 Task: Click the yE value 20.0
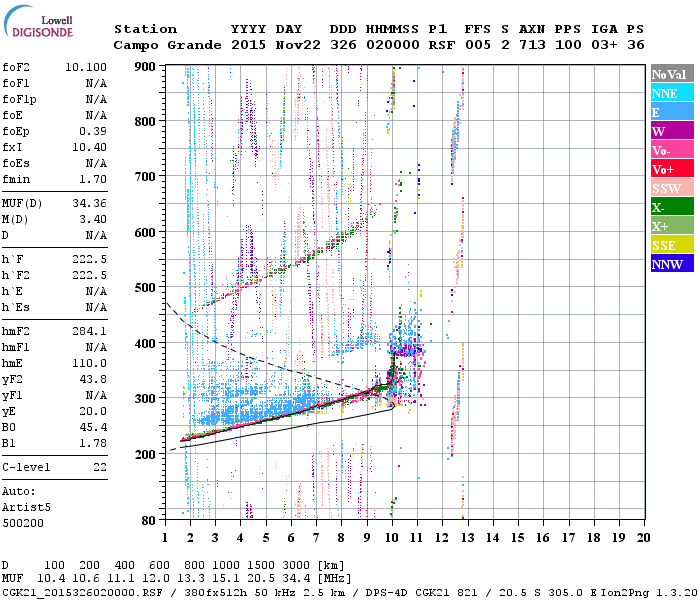[93, 412]
